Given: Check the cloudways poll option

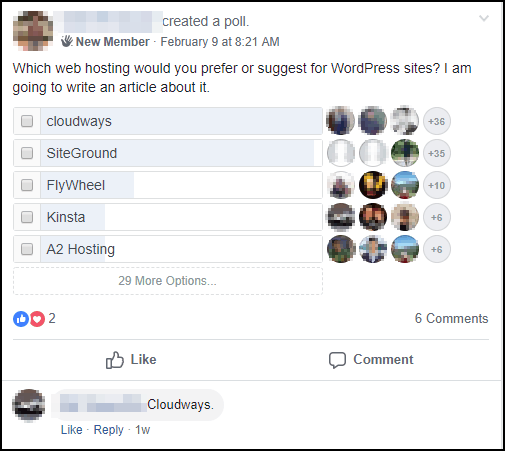Looking at the screenshot, I should click(27, 121).
